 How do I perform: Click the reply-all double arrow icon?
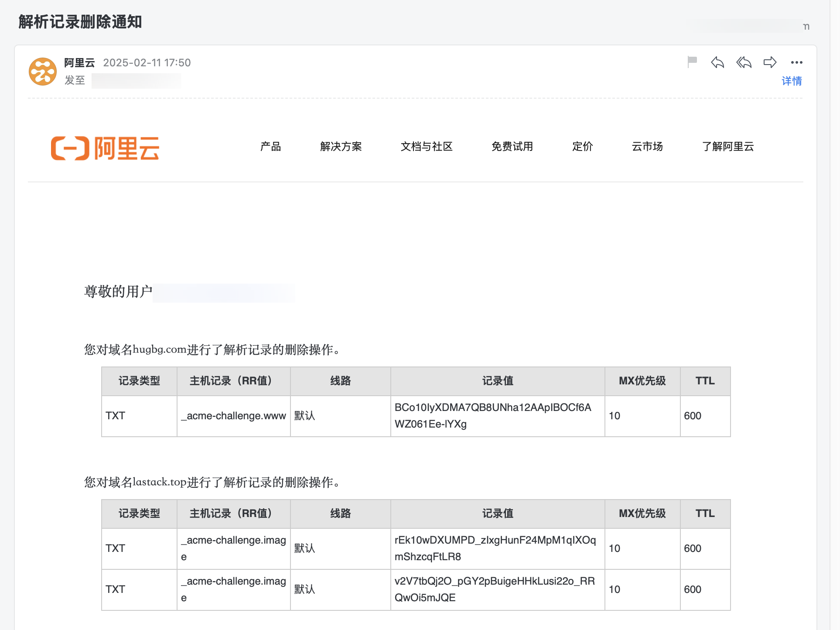[x=744, y=62]
